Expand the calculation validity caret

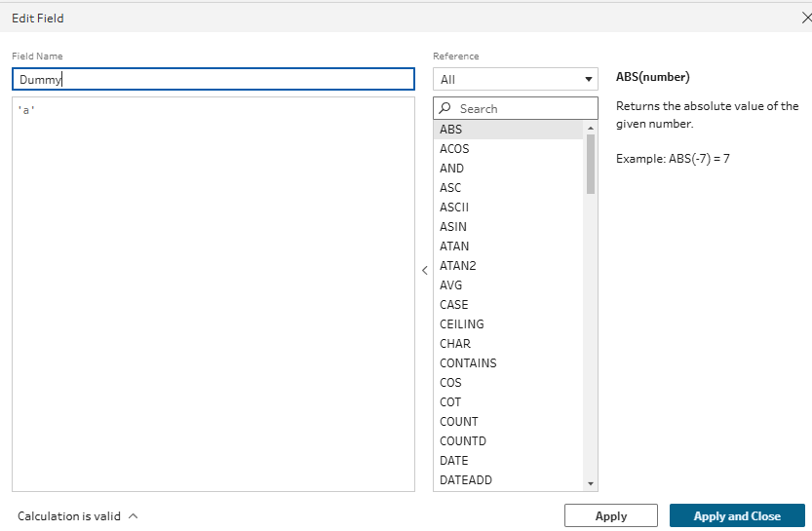134,516
